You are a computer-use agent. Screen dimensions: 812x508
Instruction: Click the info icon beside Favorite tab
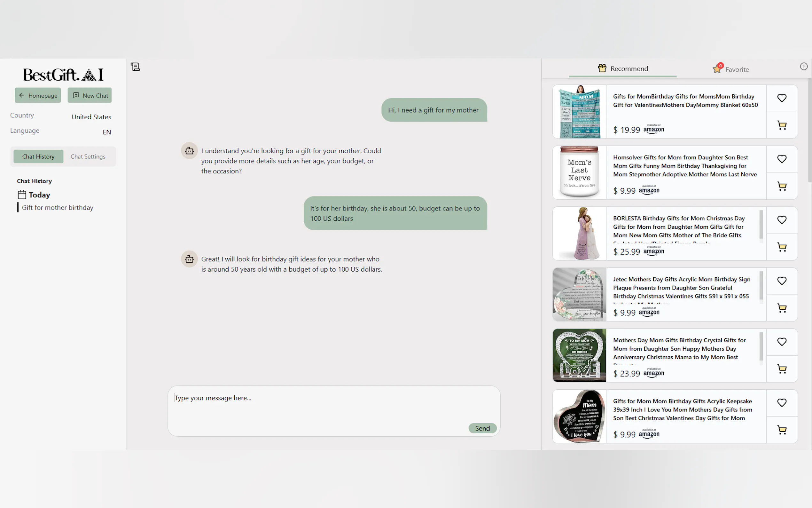coord(804,67)
